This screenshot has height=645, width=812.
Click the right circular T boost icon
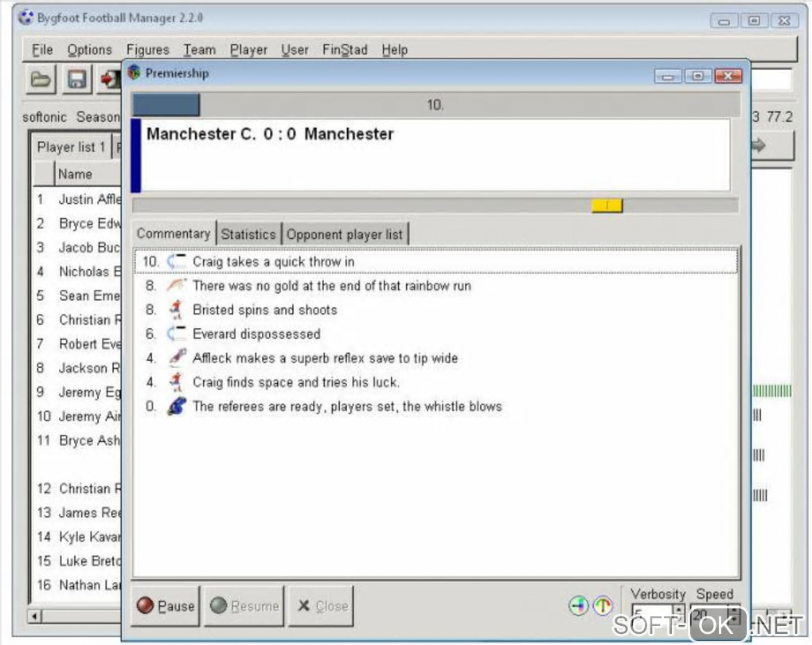tap(603, 606)
